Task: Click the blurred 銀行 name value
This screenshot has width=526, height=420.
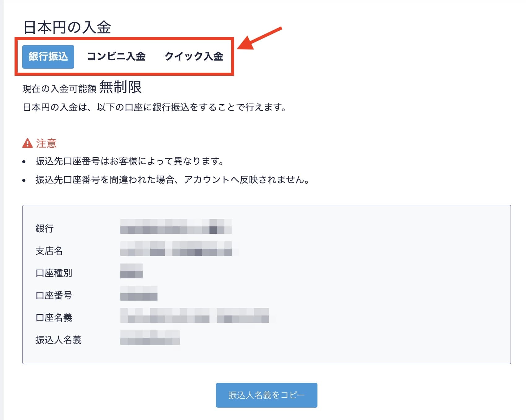Action: pos(176,226)
